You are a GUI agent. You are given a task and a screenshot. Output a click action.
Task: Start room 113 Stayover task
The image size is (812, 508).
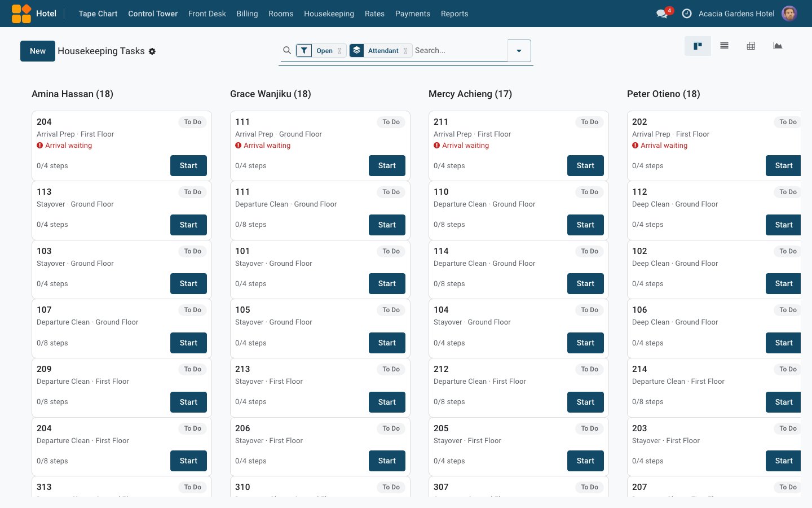pos(188,225)
